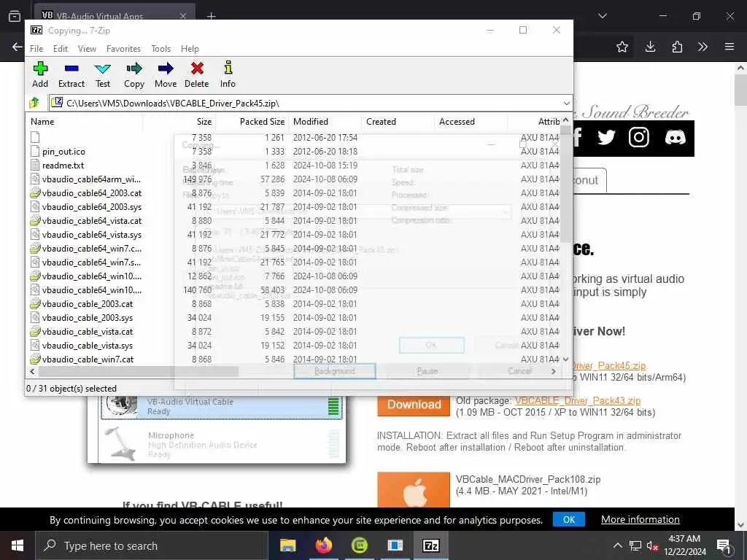Open the Favorites menu

[123, 49]
